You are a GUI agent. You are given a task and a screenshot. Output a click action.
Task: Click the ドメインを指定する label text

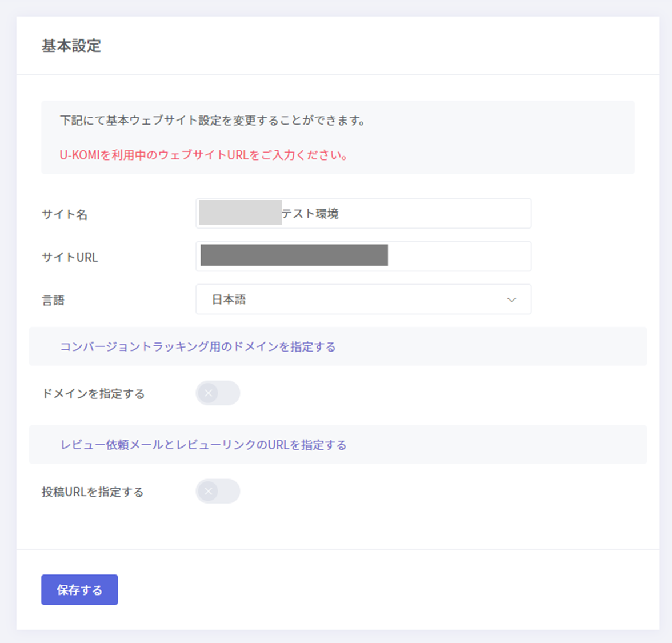pyautogui.click(x=93, y=394)
